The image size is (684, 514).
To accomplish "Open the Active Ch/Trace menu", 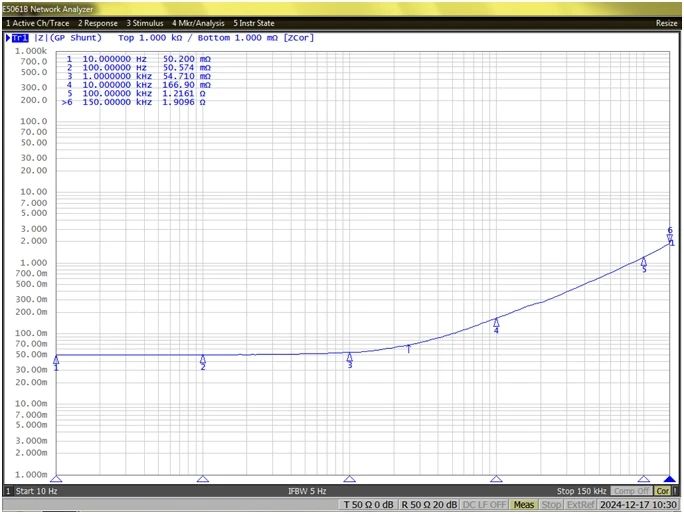I will 38,22.
